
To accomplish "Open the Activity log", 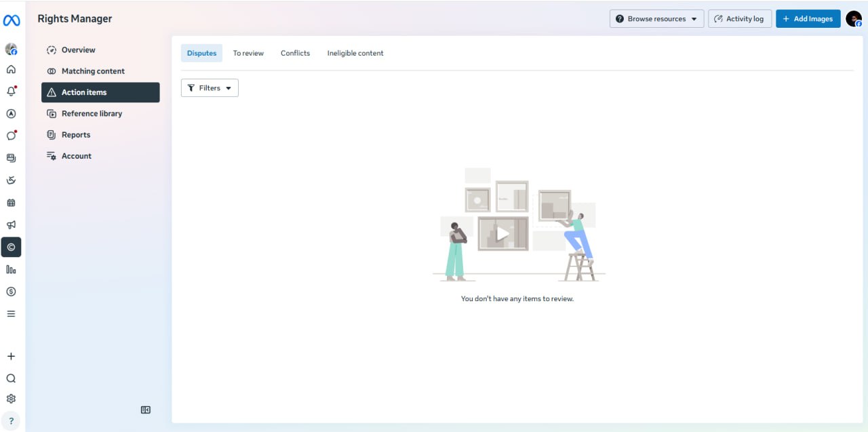I will tap(740, 19).
